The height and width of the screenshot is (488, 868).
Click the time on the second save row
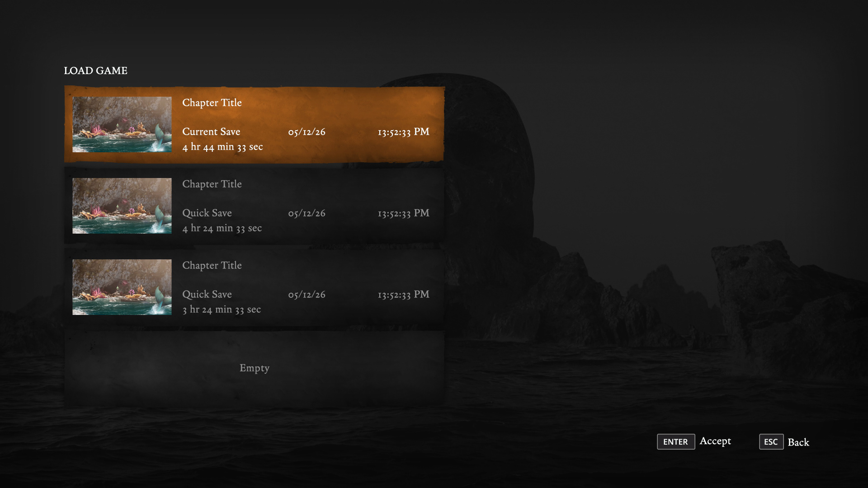403,213
